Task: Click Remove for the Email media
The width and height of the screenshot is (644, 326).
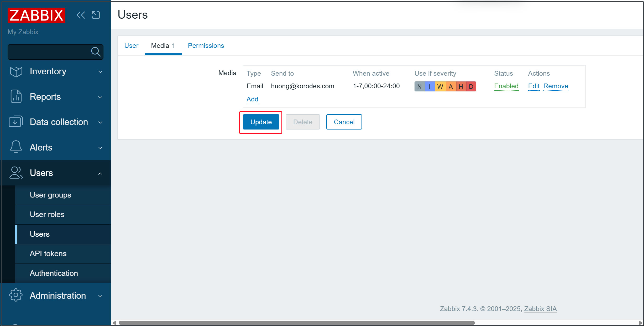Action: [x=556, y=86]
